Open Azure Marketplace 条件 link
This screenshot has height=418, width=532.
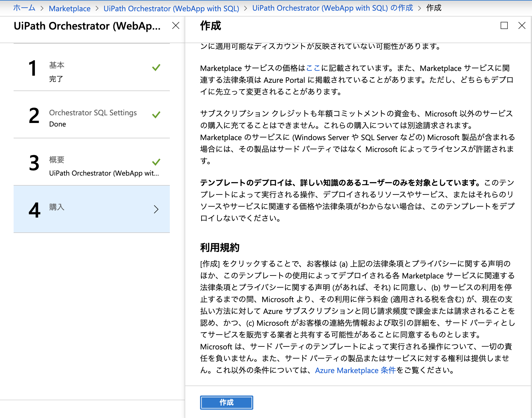pyautogui.click(x=355, y=370)
